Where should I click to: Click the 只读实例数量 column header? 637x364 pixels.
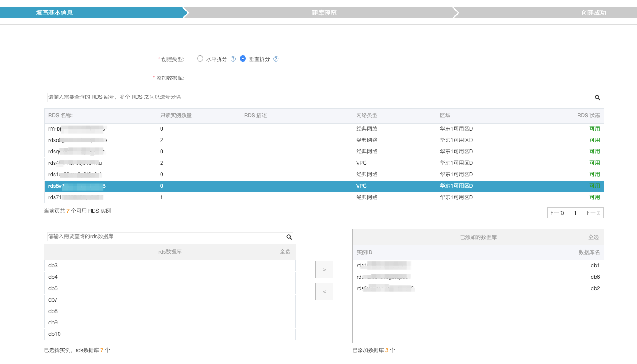click(176, 116)
